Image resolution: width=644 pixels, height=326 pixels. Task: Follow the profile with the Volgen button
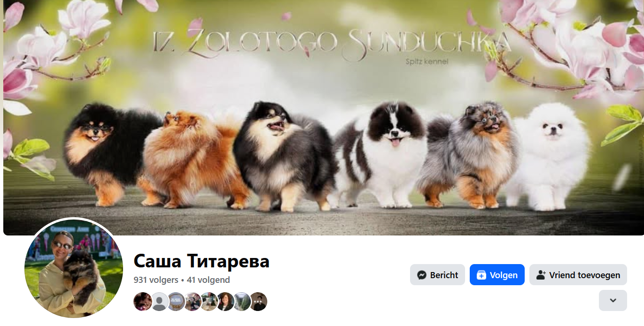(x=497, y=275)
